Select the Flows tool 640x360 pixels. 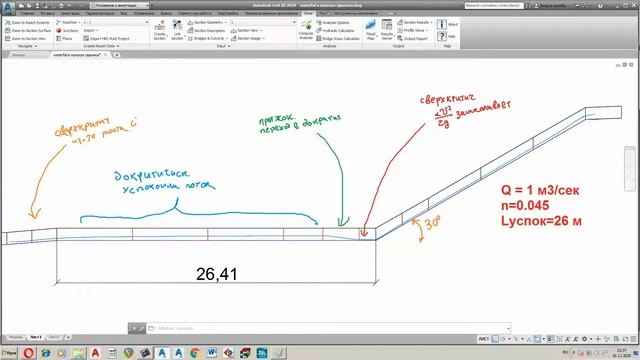(x=64, y=38)
